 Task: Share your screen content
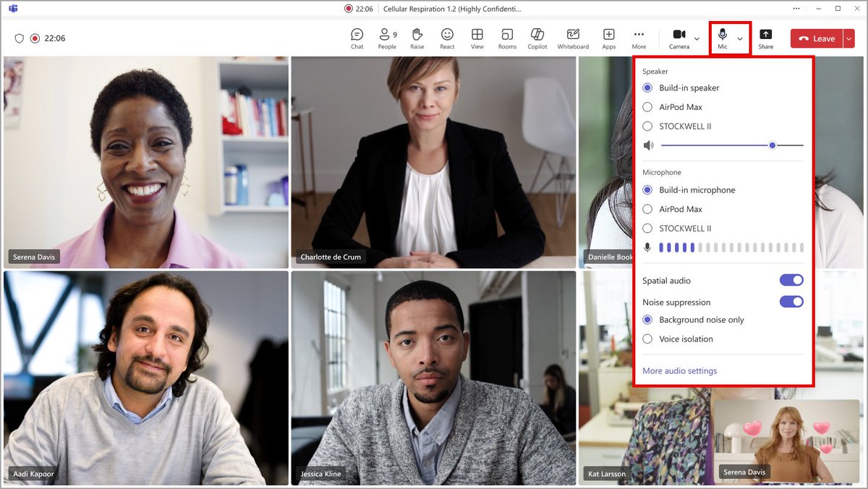tap(766, 39)
